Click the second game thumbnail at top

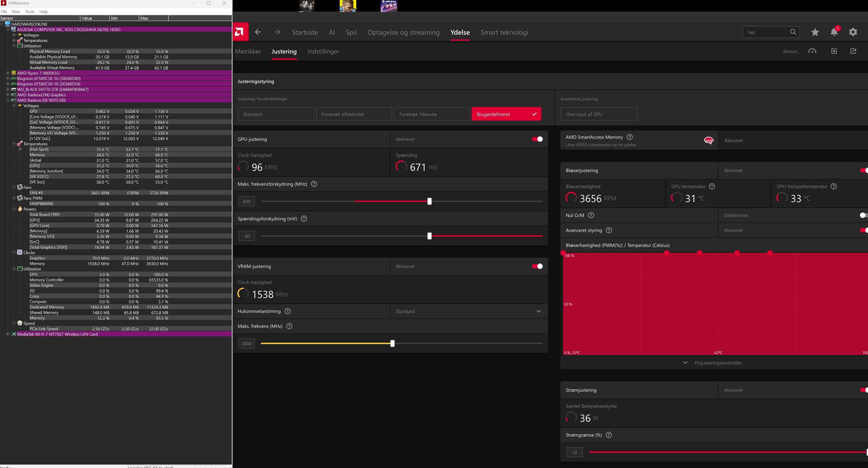[348, 6]
